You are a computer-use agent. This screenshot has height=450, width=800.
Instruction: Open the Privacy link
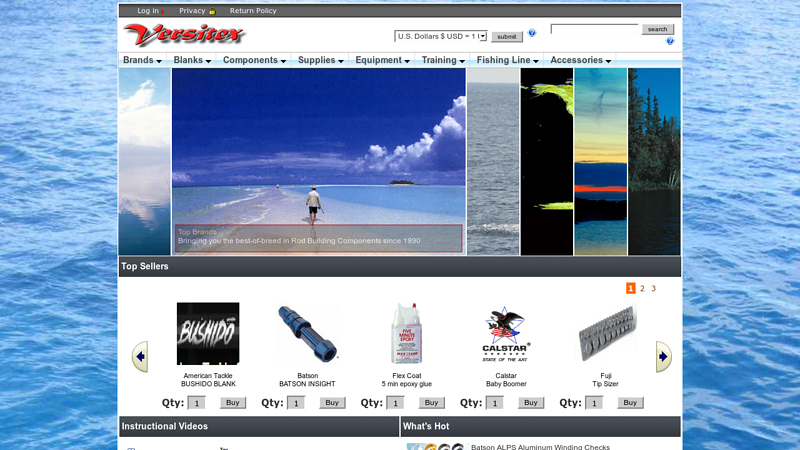(192, 11)
